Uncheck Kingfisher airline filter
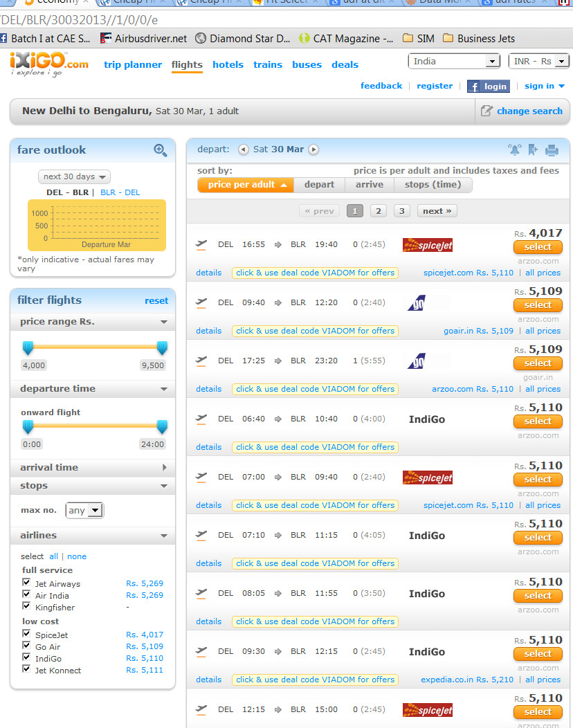573x728 pixels. click(26, 606)
